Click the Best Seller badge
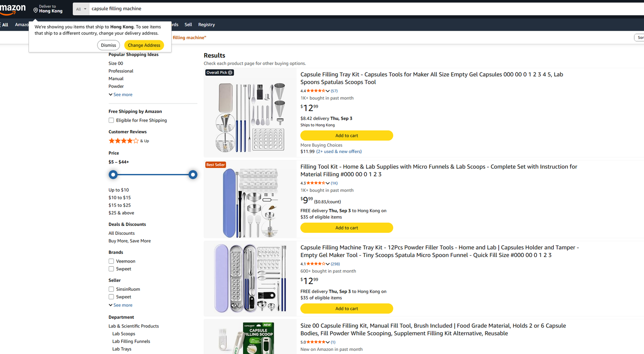Screen dimensions: 644x354 tap(215, 165)
